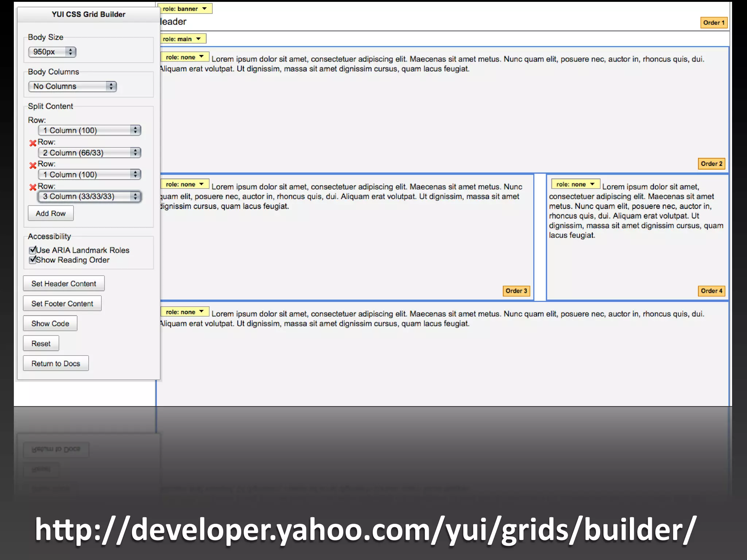Delete the 3 Column (33/33/33) row
The height and width of the screenshot is (560, 747).
coord(33,187)
